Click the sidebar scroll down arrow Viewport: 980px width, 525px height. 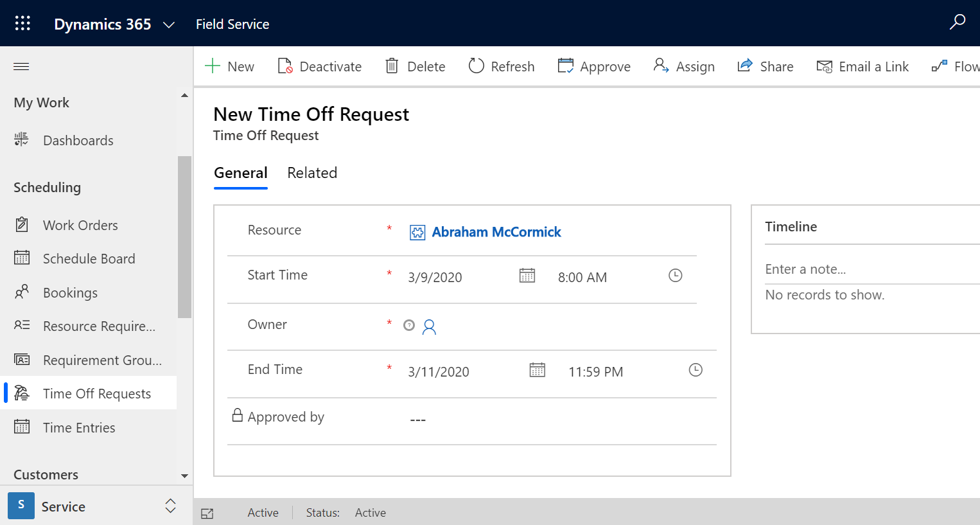(x=185, y=476)
